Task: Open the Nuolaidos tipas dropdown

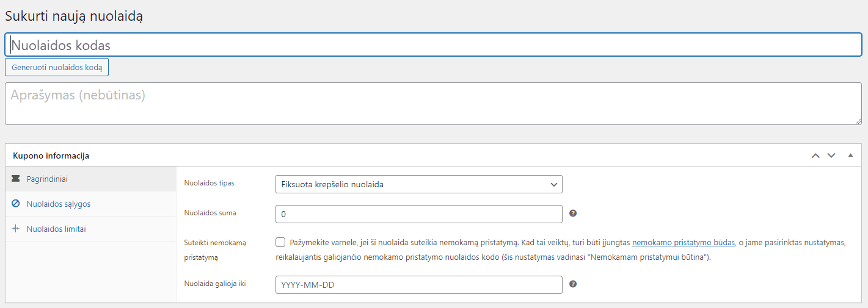Action: pos(418,184)
